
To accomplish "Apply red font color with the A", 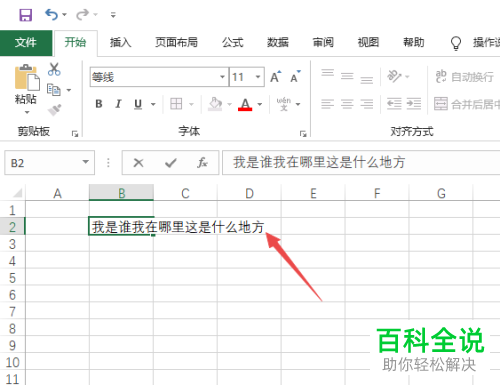I will 245,104.
